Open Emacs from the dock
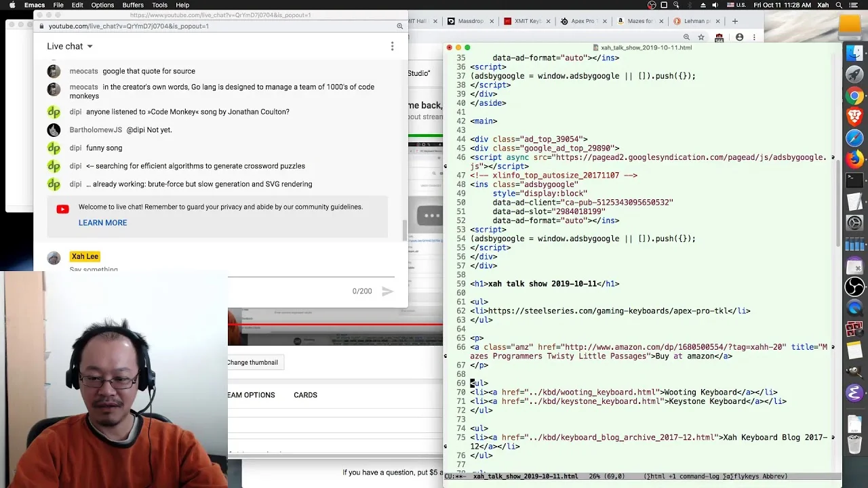868x488 pixels. tap(854, 392)
